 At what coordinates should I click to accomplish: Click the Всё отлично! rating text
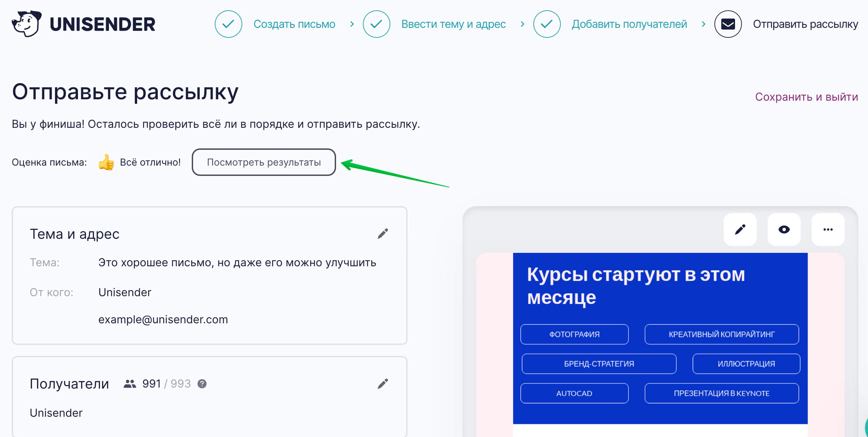(150, 162)
